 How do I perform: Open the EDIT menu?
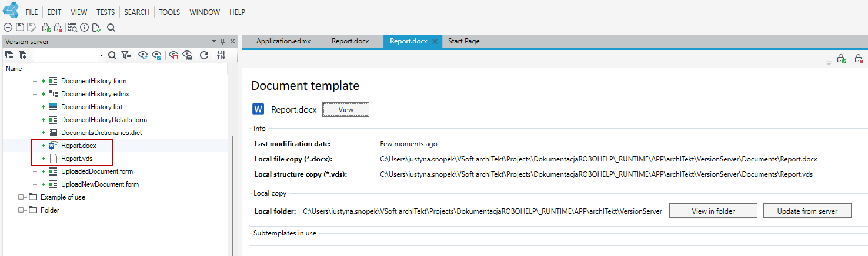[54, 12]
